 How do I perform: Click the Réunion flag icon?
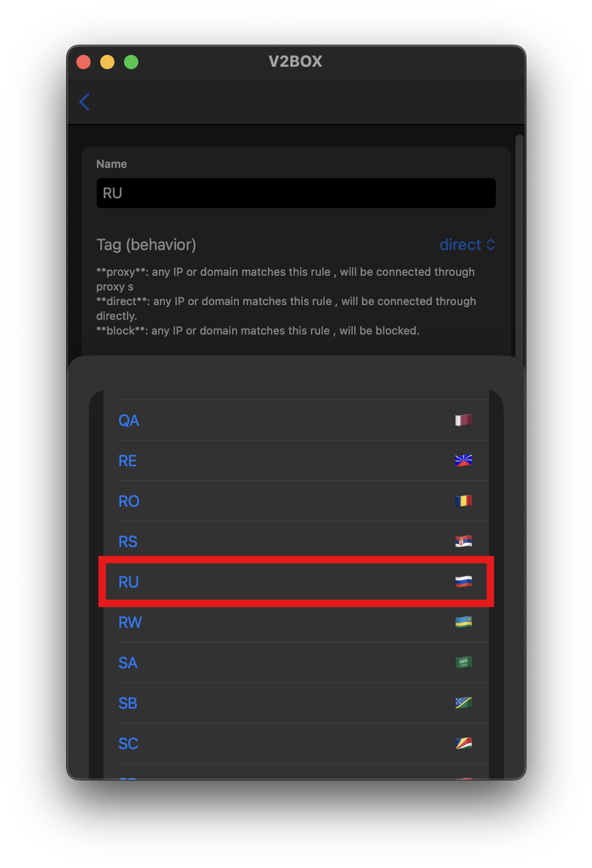tap(463, 461)
